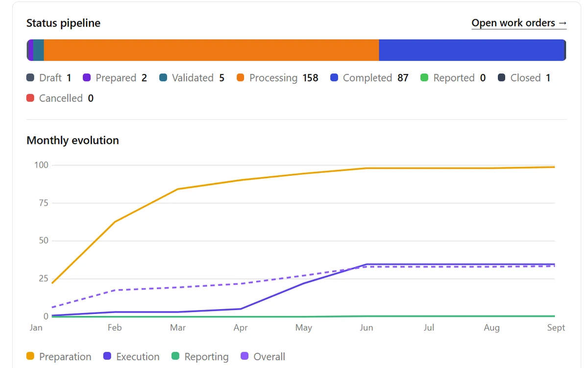Viewport: 588px width, 368px height.
Task: Click the Completed blue legend swatch
Action: coord(334,78)
